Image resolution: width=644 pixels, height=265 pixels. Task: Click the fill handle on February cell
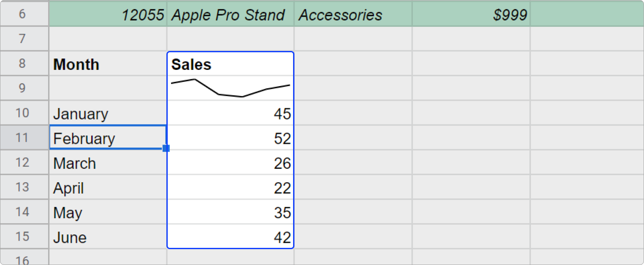click(x=166, y=148)
